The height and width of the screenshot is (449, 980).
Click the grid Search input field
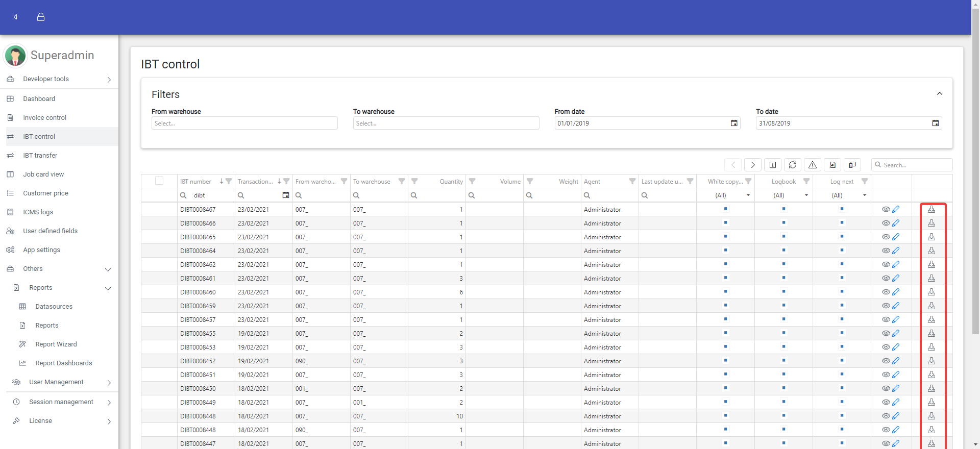[915, 165]
